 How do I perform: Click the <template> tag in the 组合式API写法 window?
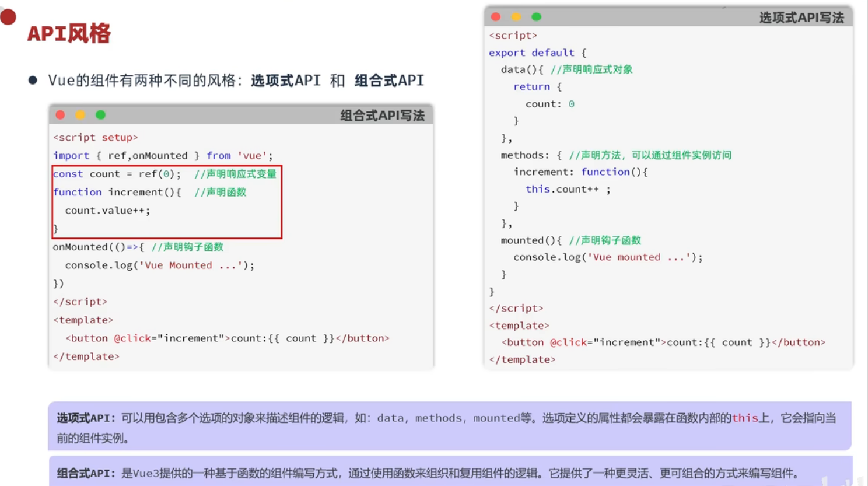click(x=83, y=320)
